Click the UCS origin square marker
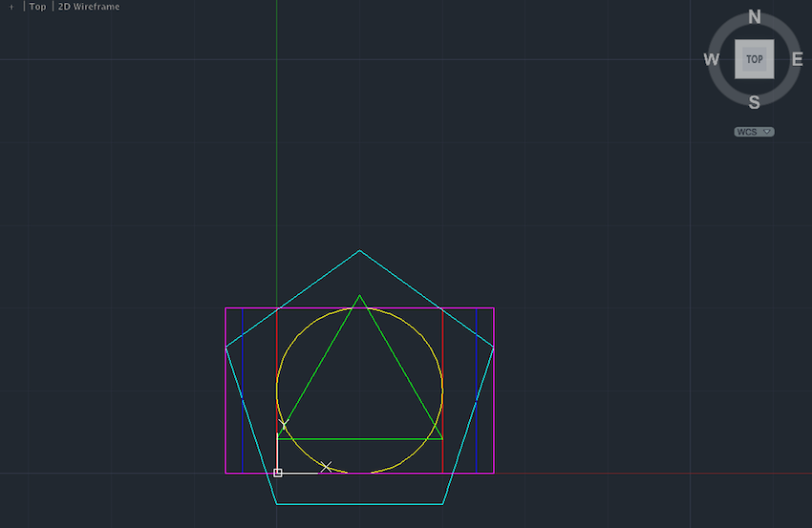The width and height of the screenshot is (812, 528). [278, 473]
